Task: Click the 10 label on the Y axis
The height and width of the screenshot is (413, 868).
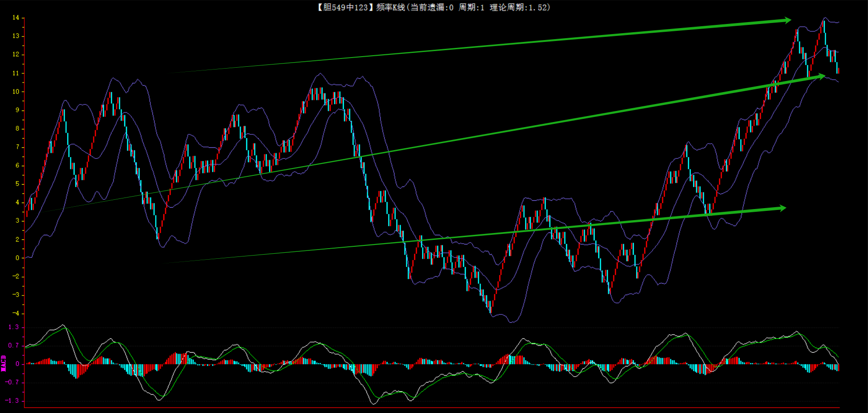Action: tap(16, 92)
